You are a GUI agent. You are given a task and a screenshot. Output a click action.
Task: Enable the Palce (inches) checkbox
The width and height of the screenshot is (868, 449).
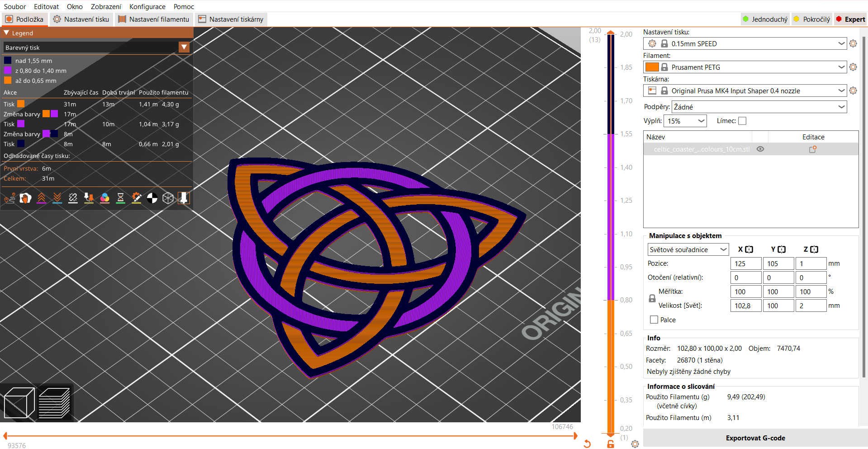tap(654, 320)
